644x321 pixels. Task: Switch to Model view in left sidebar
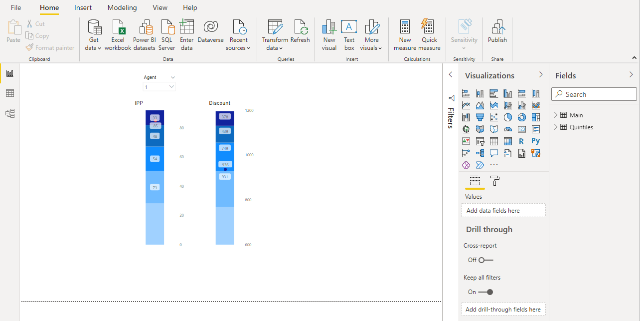pyautogui.click(x=10, y=113)
